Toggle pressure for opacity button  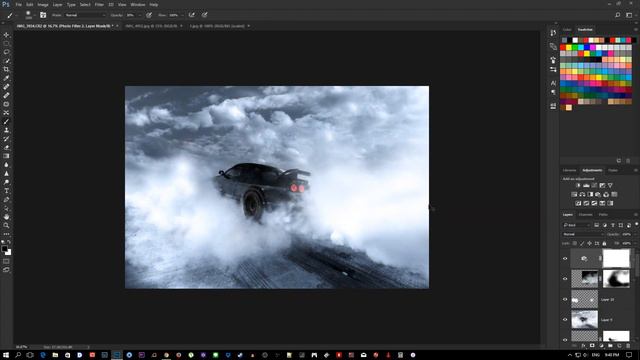click(149, 15)
